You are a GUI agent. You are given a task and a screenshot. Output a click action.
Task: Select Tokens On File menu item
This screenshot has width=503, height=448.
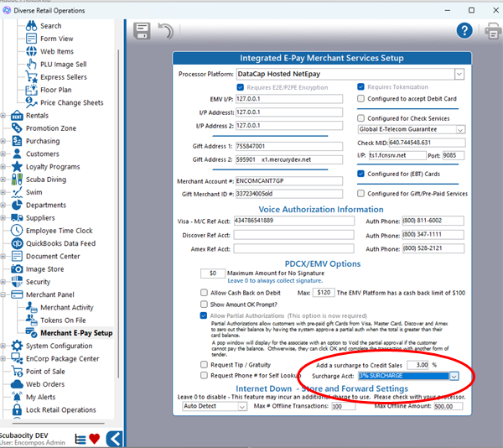(64, 320)
